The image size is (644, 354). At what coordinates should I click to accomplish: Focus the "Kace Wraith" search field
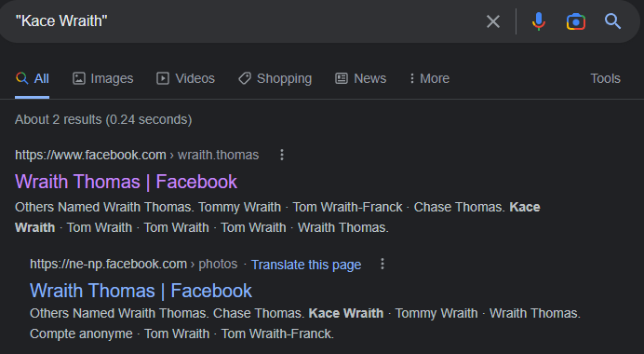tap(247, 21)
